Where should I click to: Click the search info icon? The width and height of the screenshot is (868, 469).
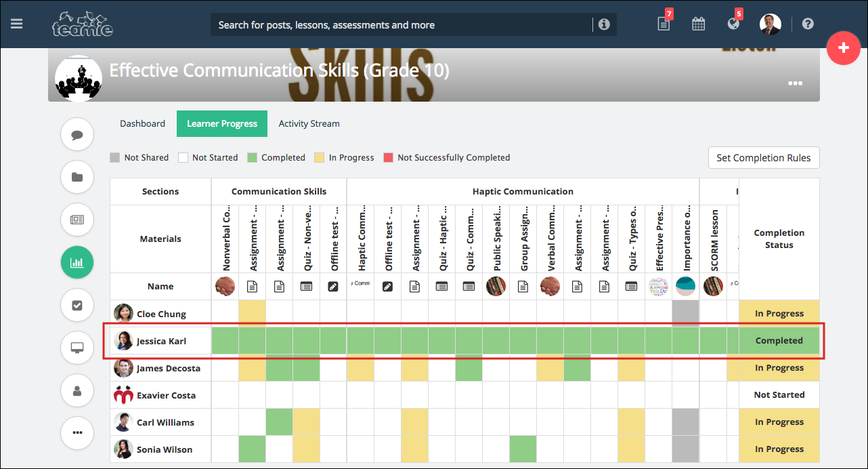point(604,24)
